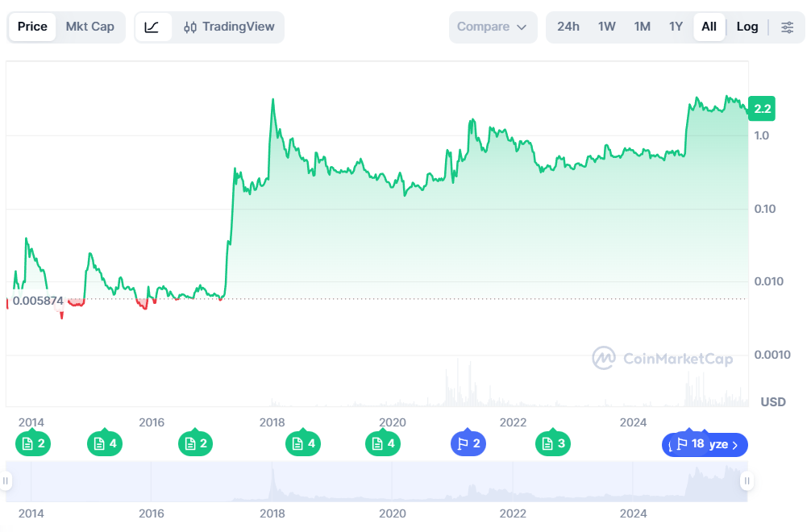Click the flag marker showing 2 above 2021
This screenshot has height=532, width=811.
point(468,443)
